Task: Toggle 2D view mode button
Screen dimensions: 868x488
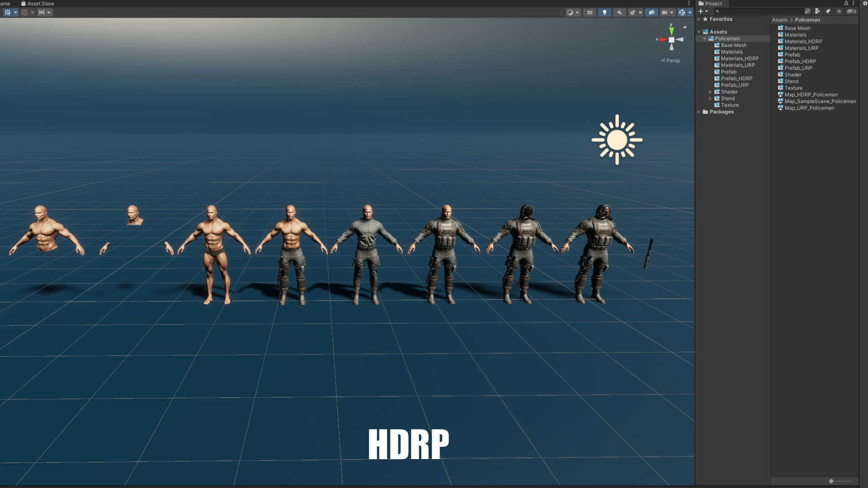Action: [x=590, y=13]
